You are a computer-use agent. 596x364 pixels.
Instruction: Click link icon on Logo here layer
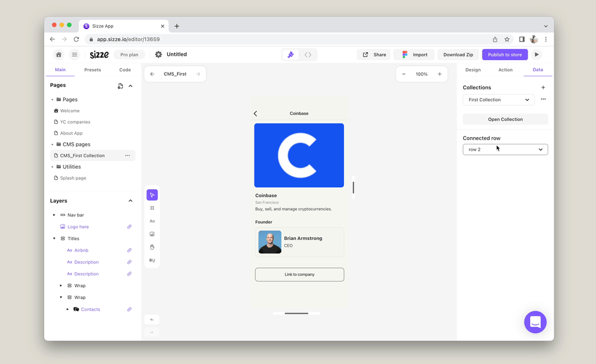129,227
